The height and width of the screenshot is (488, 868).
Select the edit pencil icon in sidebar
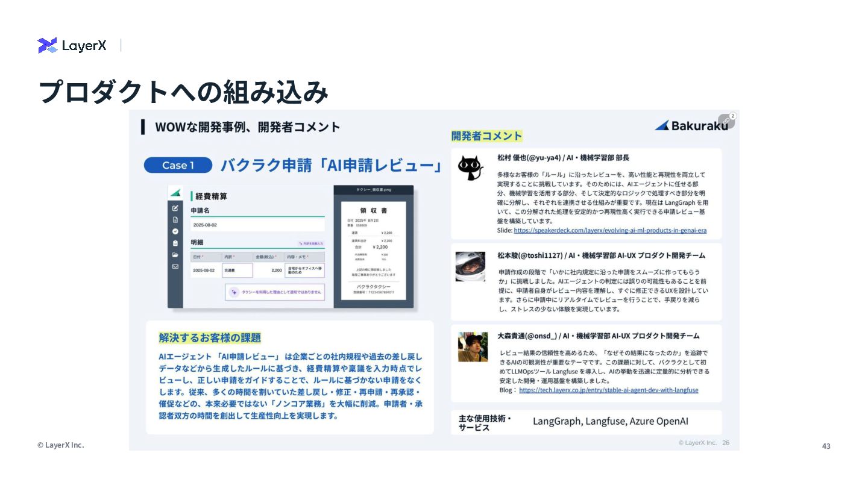[175, 208]
